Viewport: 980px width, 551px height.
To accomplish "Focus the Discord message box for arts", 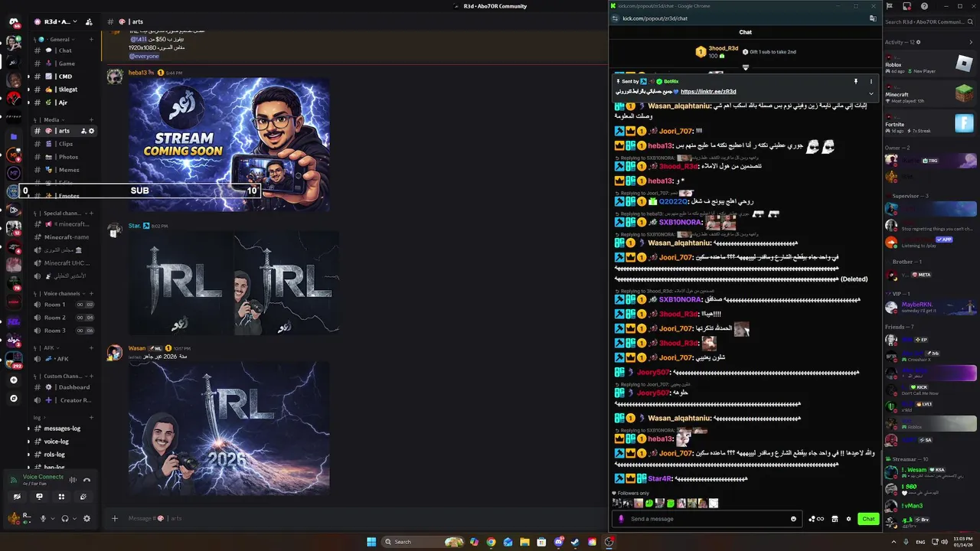I will [352, 518].
